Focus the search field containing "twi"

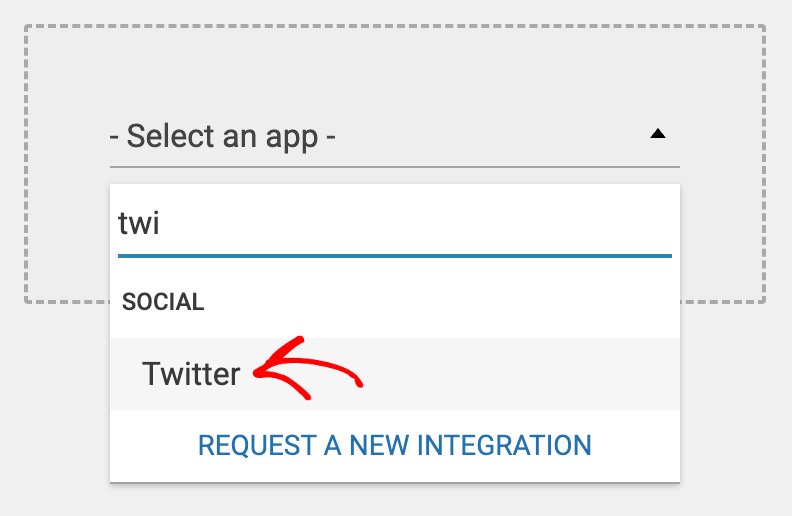tap(394, 224)
